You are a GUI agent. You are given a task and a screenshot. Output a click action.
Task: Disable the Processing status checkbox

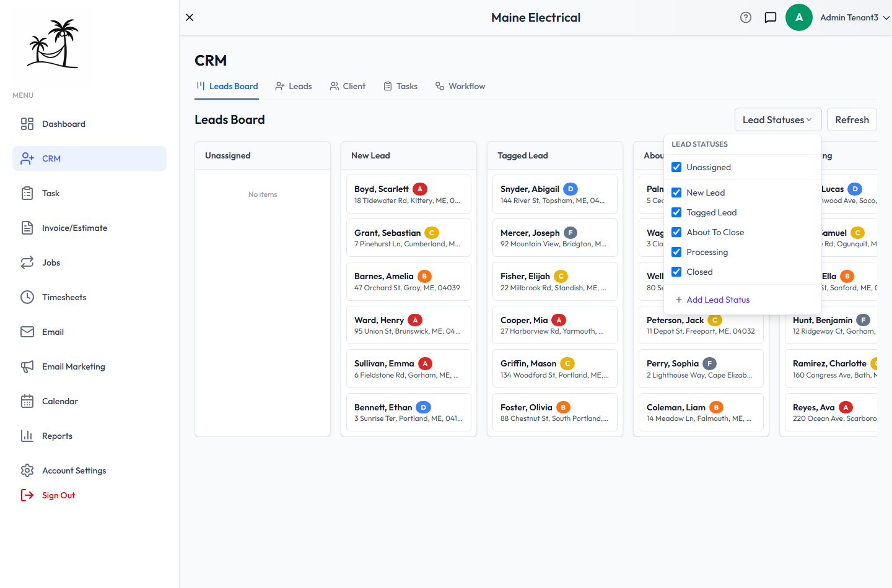pyautogui.click(x=676, y=252)
